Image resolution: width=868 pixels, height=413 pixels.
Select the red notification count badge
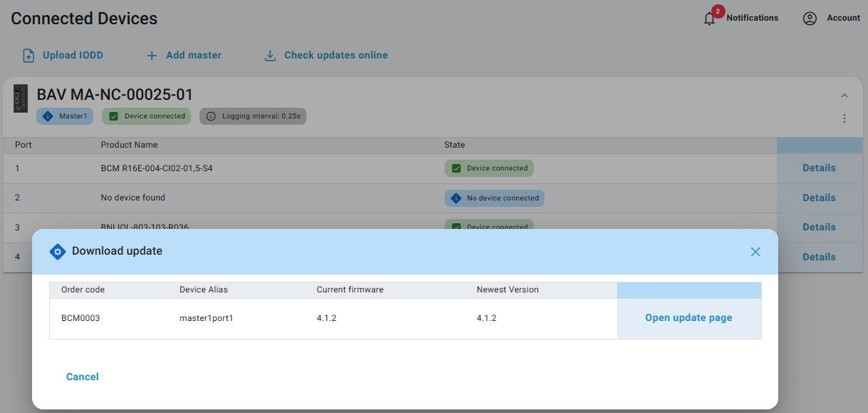tap(718, 11)
